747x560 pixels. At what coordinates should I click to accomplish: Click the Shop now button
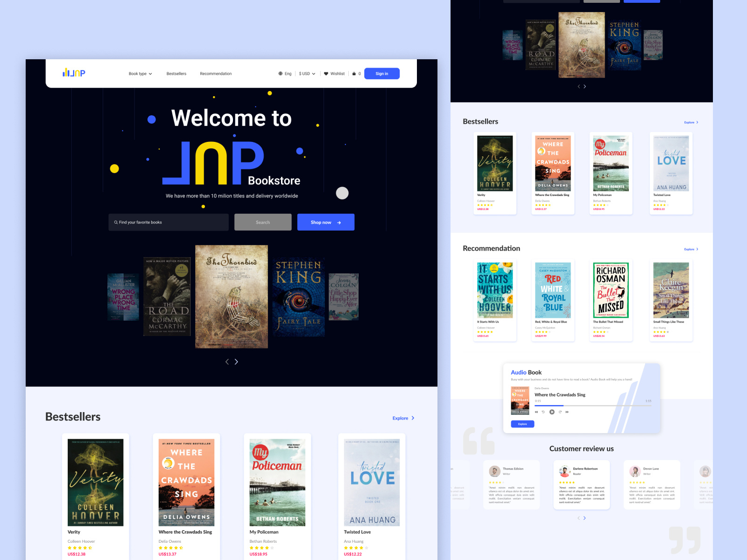325,222
